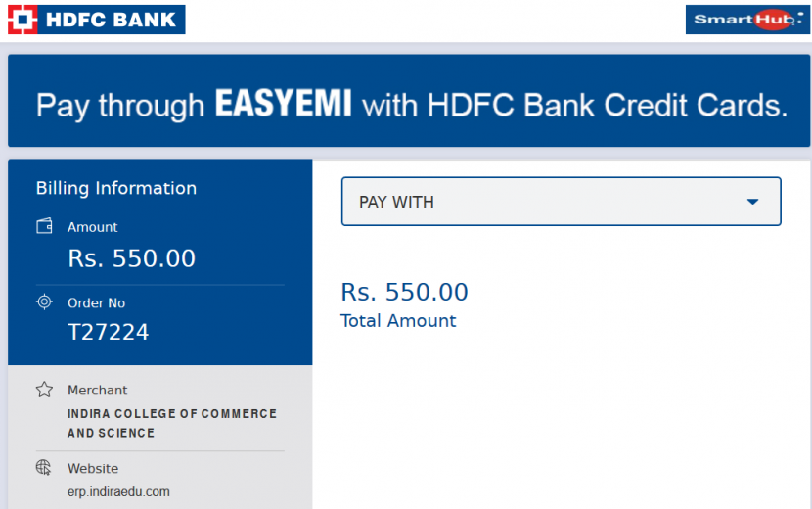Click the globe icon beside Website
Screen dimensions: 812x509
[44, 468]
